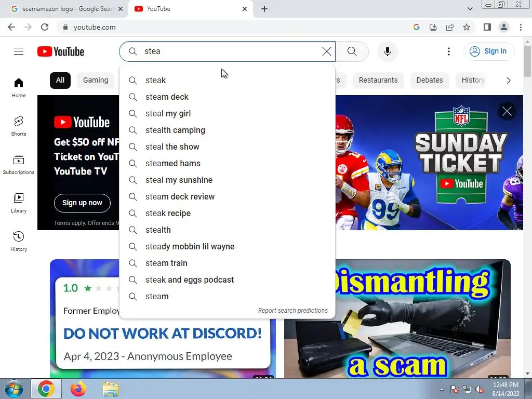This screenshot has width=532, height=399.
Task: Choose 'steak and eggs podcast' suggestion
Action: pyautogui.click(x=228, y=280)
